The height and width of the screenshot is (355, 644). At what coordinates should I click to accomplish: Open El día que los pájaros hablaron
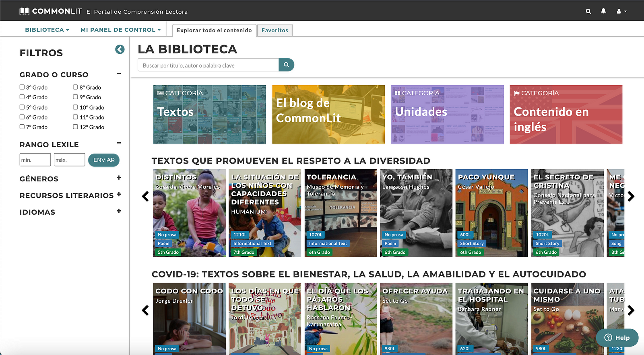pos(341,319)
